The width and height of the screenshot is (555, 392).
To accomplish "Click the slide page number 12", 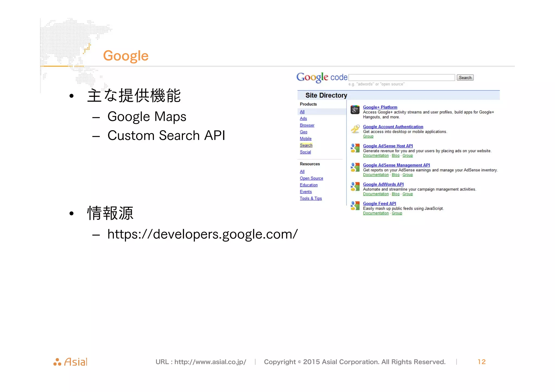I will [x=482, y=362].
